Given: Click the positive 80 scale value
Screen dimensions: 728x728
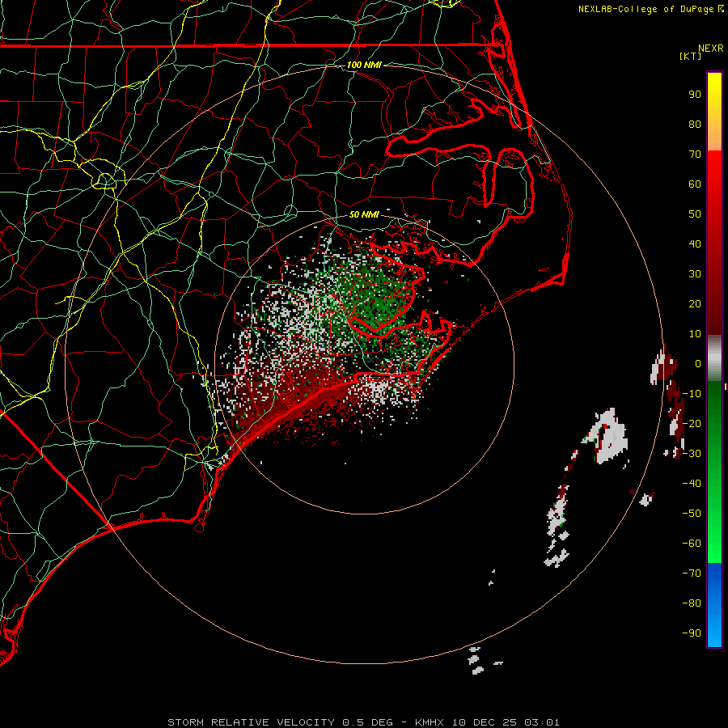Looking at the screenshot, I should (x=695, y=125).
